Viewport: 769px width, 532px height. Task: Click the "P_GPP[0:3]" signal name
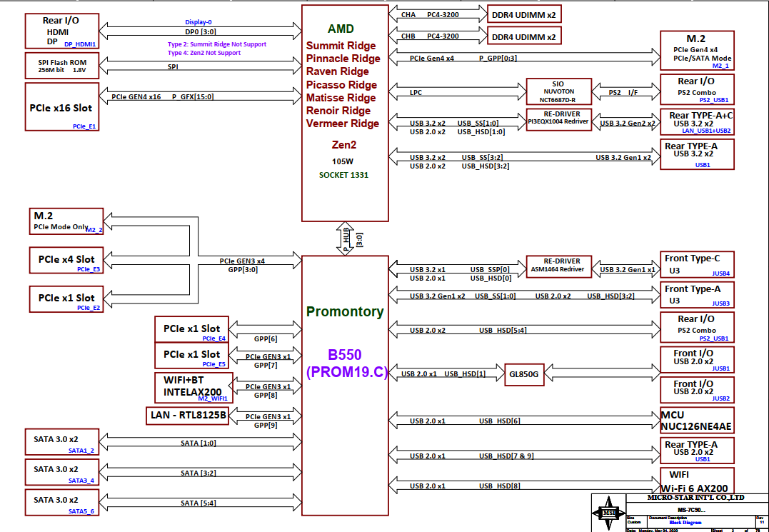(498, 59)
